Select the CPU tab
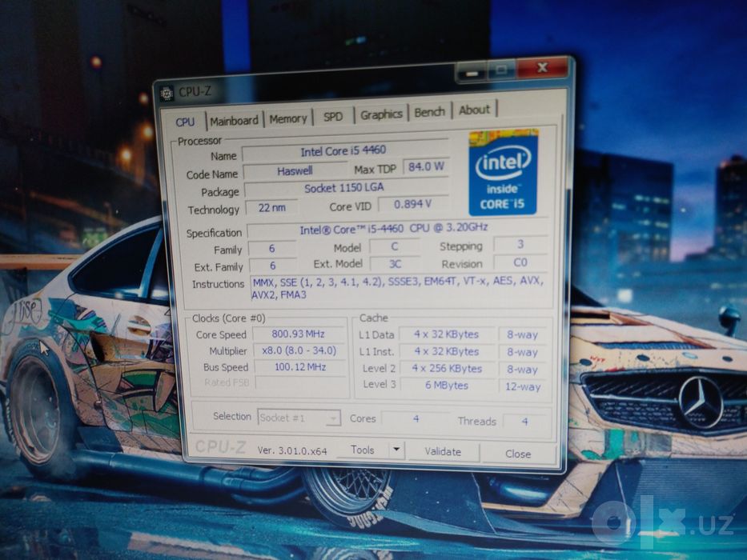Viewport: 747px width, 560px height. click(x=185, y=122)
